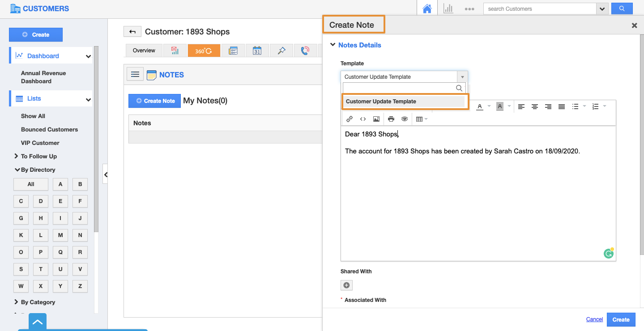Viewport: 644px width, 331px height.
Task: Click the insert link icon in editor
Action: [x=350, y=119]
